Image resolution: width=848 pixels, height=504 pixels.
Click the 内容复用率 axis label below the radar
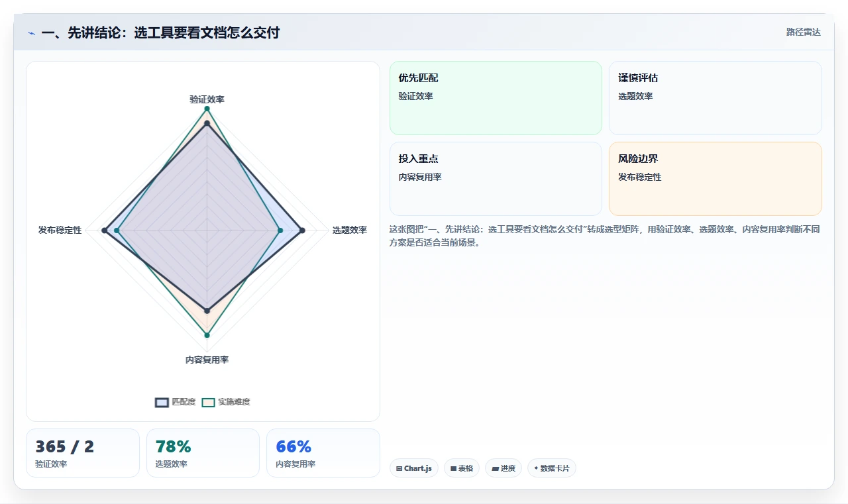(207, 360)
